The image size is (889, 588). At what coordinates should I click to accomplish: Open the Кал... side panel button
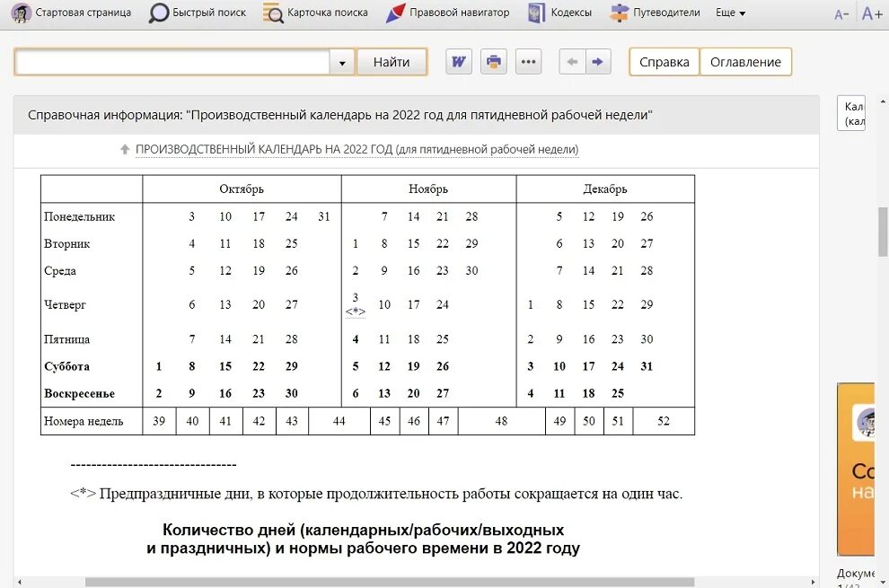click(x=851, y=113)
